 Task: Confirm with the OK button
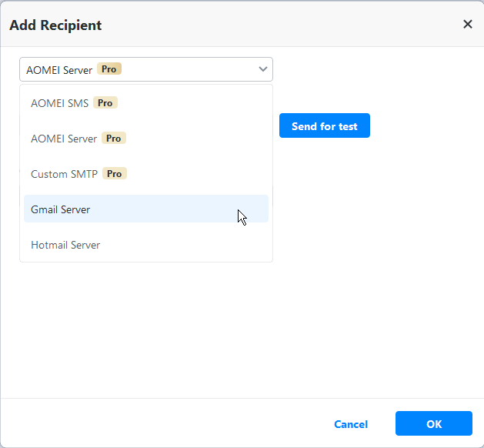[433, 423]
